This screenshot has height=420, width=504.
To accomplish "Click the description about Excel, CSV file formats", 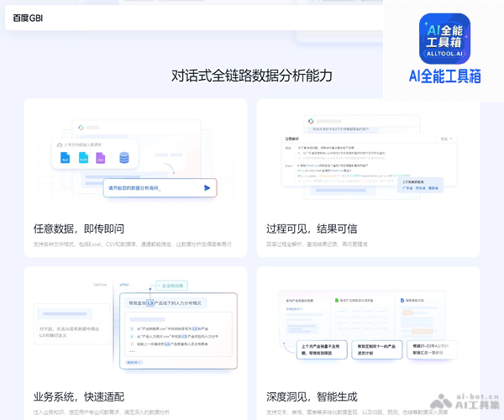I will pos(132,244).
